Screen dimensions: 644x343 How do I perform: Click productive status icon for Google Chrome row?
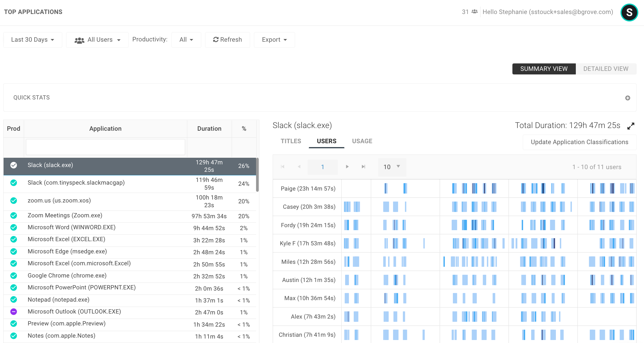[x=14, y=276]
